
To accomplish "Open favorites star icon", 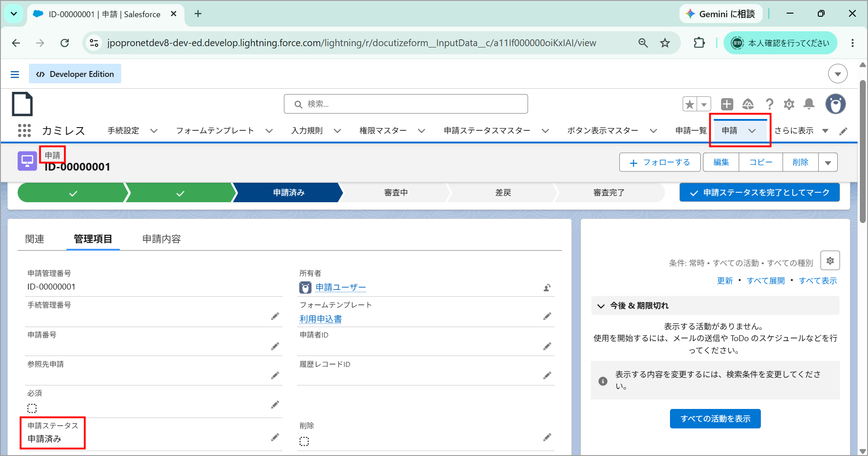I will coord(690,104).
